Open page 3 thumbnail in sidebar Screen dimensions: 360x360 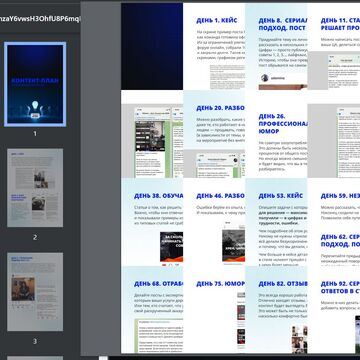pos(35,292)
